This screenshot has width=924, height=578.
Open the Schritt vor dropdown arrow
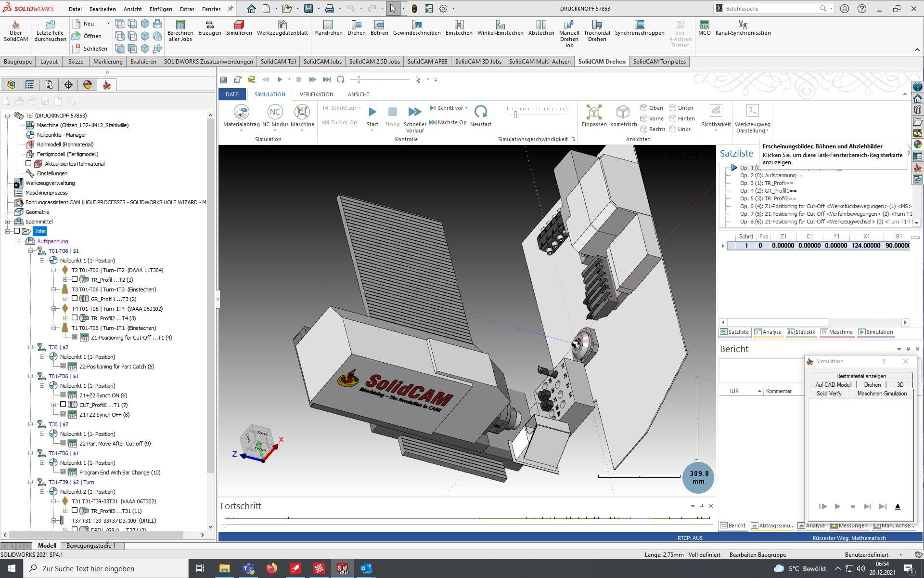click(x=466, y=108)
